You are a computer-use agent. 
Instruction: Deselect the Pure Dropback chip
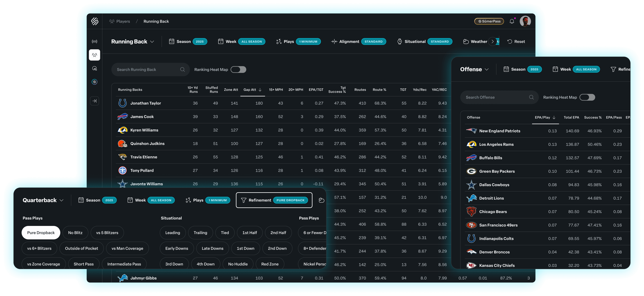pyautogui.click(x=41, y=232)
